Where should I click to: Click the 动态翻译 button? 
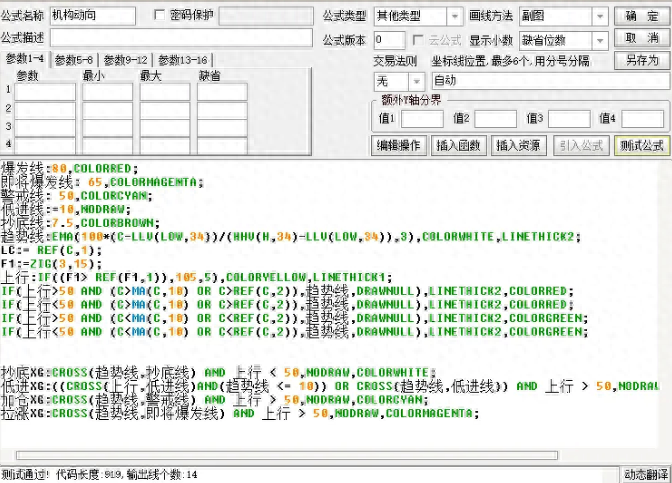pos(644,474)
